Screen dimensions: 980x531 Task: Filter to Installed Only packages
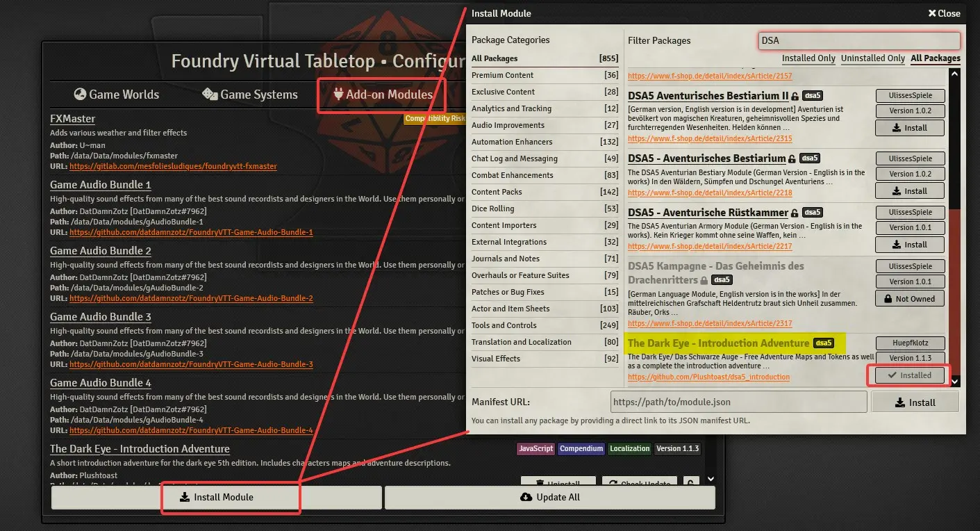click(808, 58)
